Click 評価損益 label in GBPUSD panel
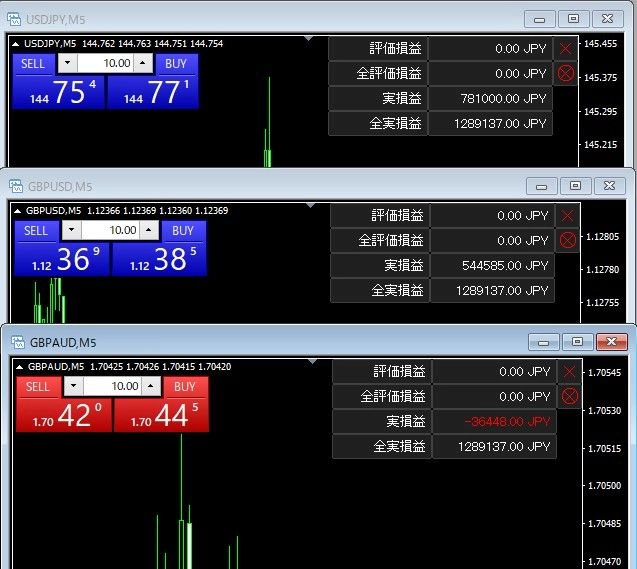 (397, 216)
